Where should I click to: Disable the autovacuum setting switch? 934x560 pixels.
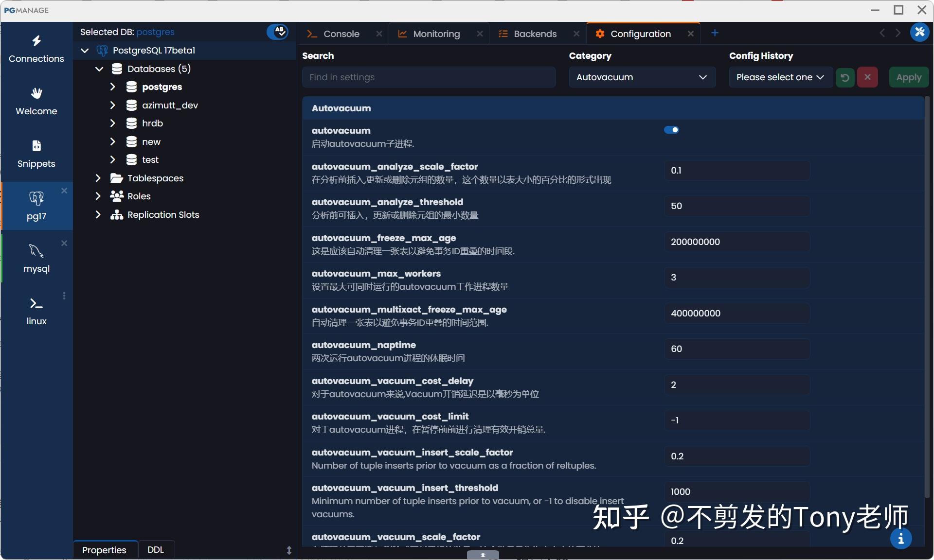pyautogui.click(x=672, y=129)
